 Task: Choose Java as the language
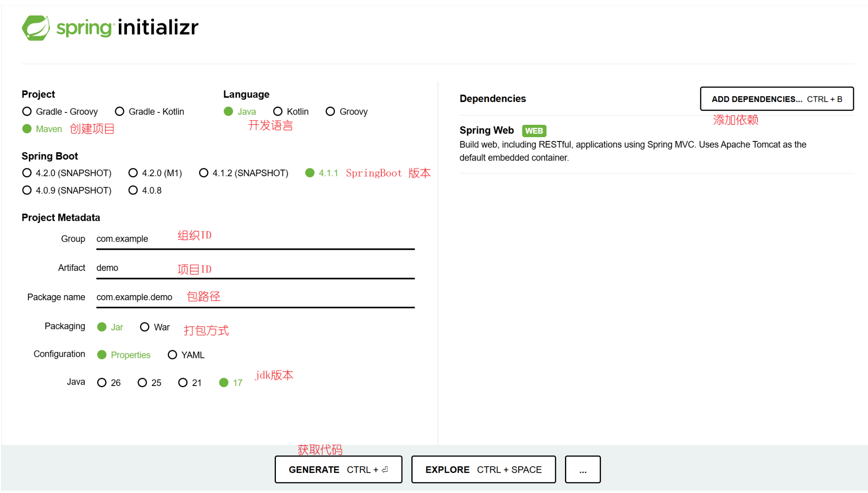[240, 112]
